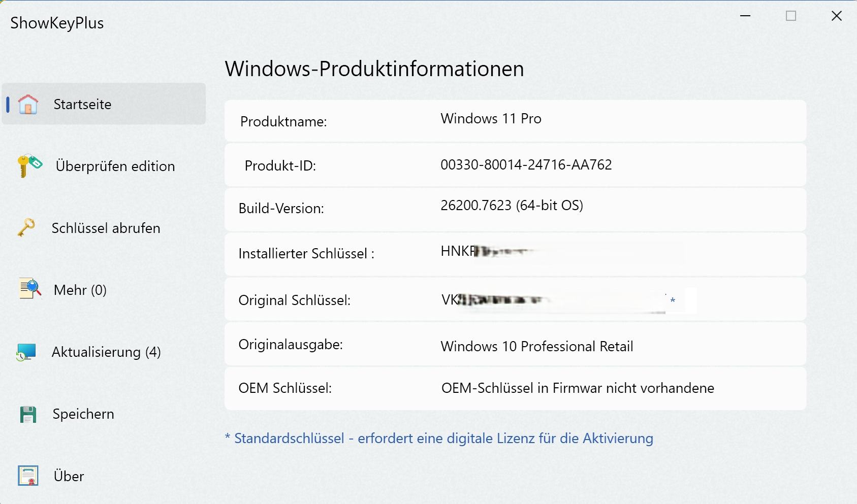Select Produkt-ID value 00330-80014-24716-AA762
This screenshot has height=504, width=857.
pos(526,164)
